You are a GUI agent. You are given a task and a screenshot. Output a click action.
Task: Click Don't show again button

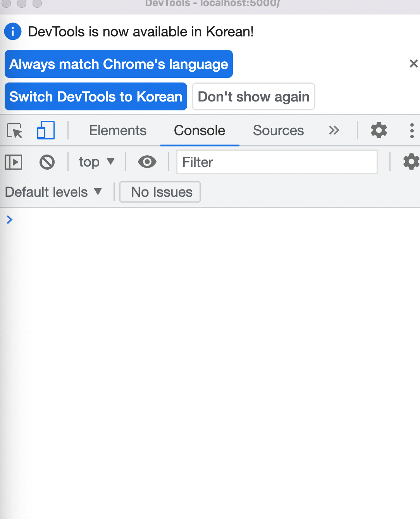coord(253,96)
